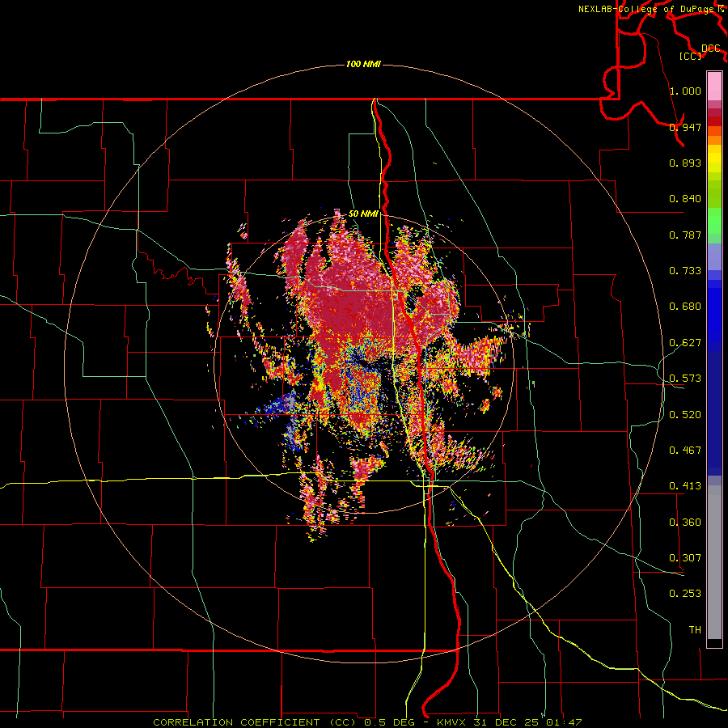The image size is (728, 728).
Task: Click the 0.307 scale value
Action: click(x=685, y=558)
